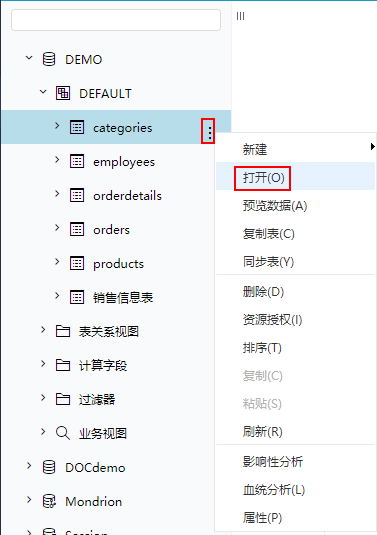Open the three-dot menu beside categories
Viewport: 377px width, 535px height.
point(209,132)
